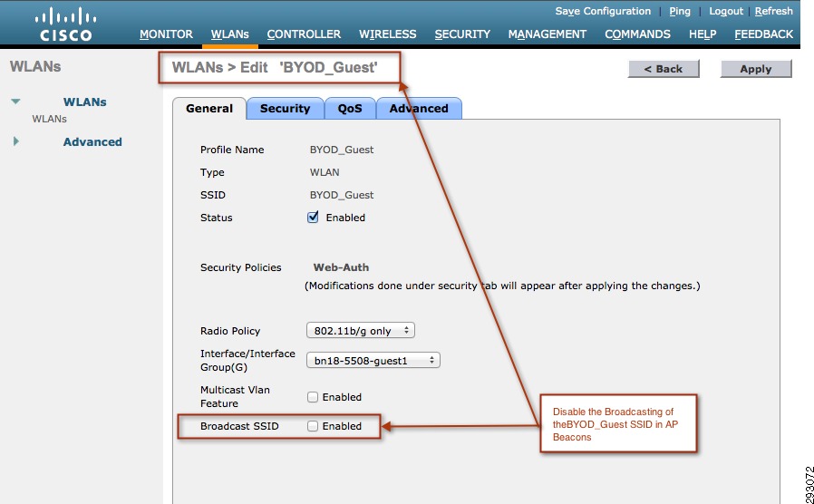The height and width of the screenshot is (504, 814).
Task: Select the bold WLANs sidebar heading
Action: click(84, 102)
